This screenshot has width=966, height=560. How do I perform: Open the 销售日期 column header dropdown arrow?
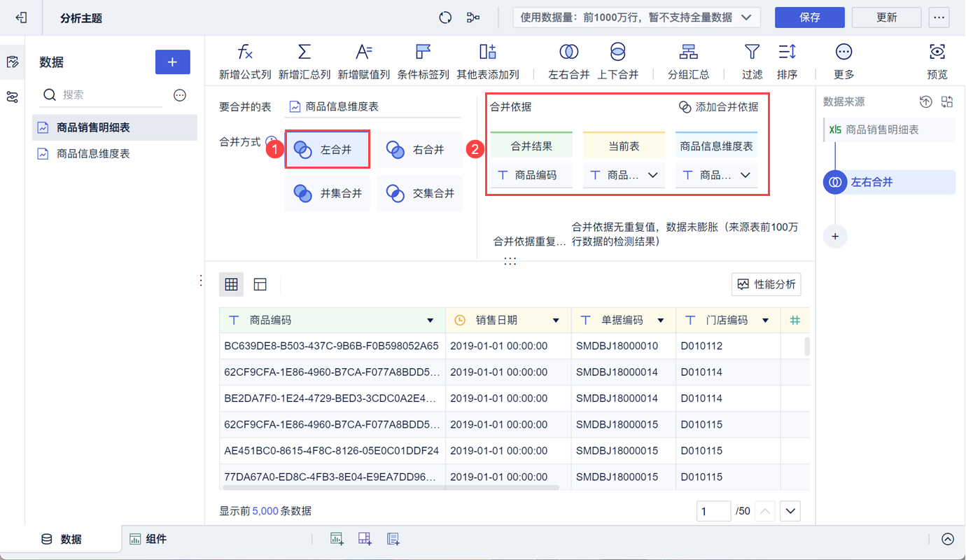click(556, 321)
